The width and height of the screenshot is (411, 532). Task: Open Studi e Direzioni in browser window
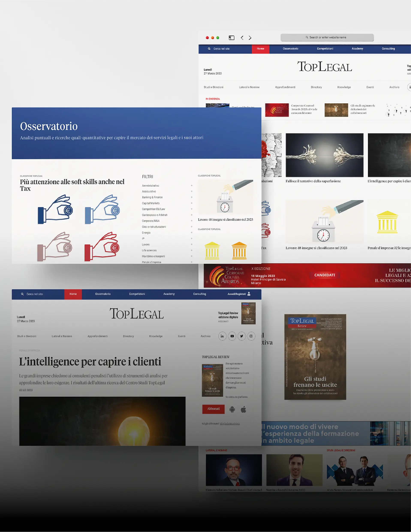[x=214, y=87]
